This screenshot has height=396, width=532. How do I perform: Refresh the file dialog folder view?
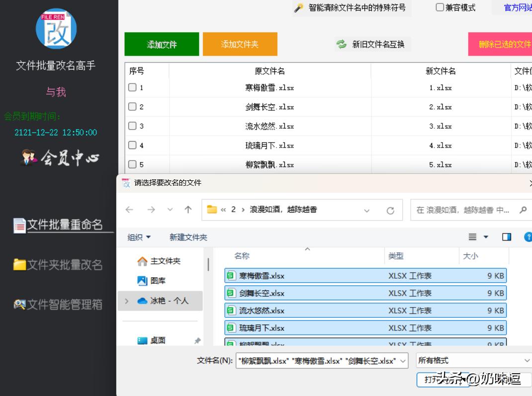(391, 210)
